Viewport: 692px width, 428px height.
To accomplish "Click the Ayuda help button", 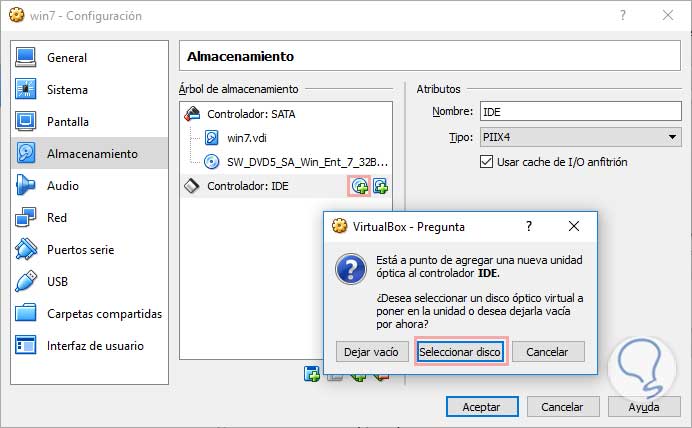I will click(644, 407).
